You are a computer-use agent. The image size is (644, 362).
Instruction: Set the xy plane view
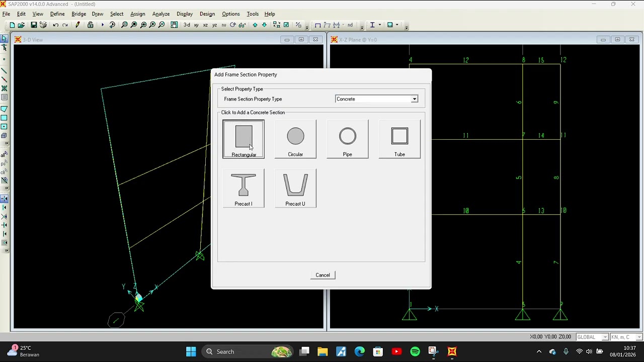tap(196, 25)
